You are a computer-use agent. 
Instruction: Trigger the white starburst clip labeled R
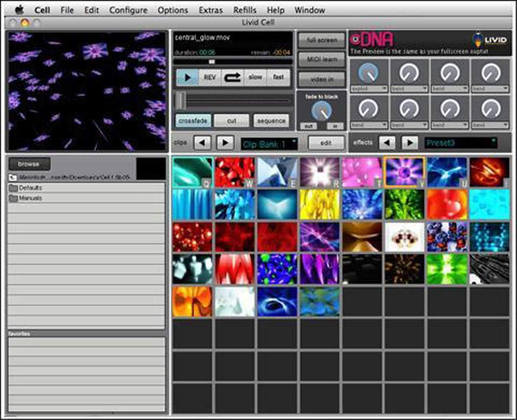320,172
